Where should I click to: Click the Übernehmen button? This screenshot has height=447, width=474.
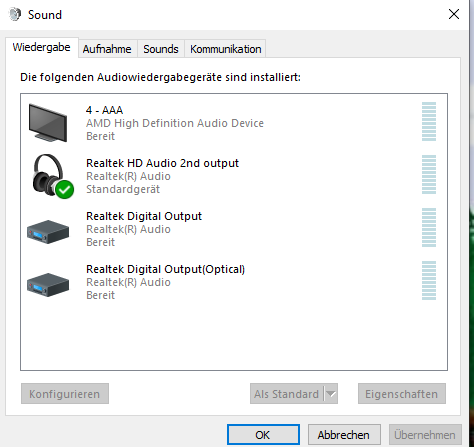coord(425,435)
